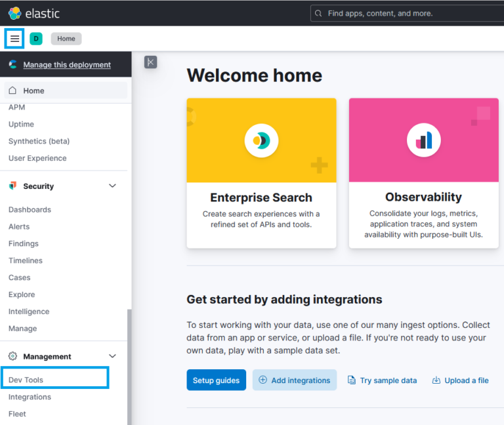
Task: Click the Setup guides button
Action: coord(216,380)
